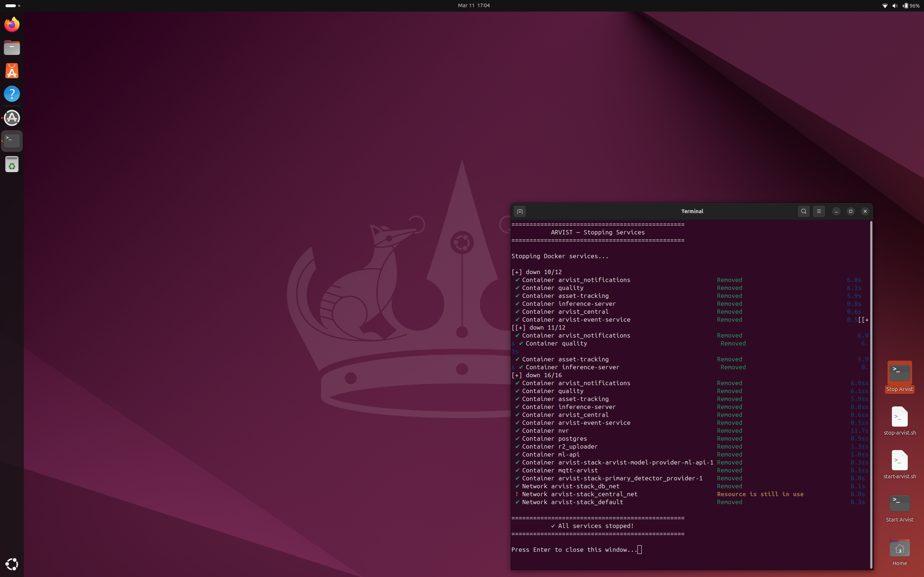Focus the Terminal via its dock icon

click(12, 140)
